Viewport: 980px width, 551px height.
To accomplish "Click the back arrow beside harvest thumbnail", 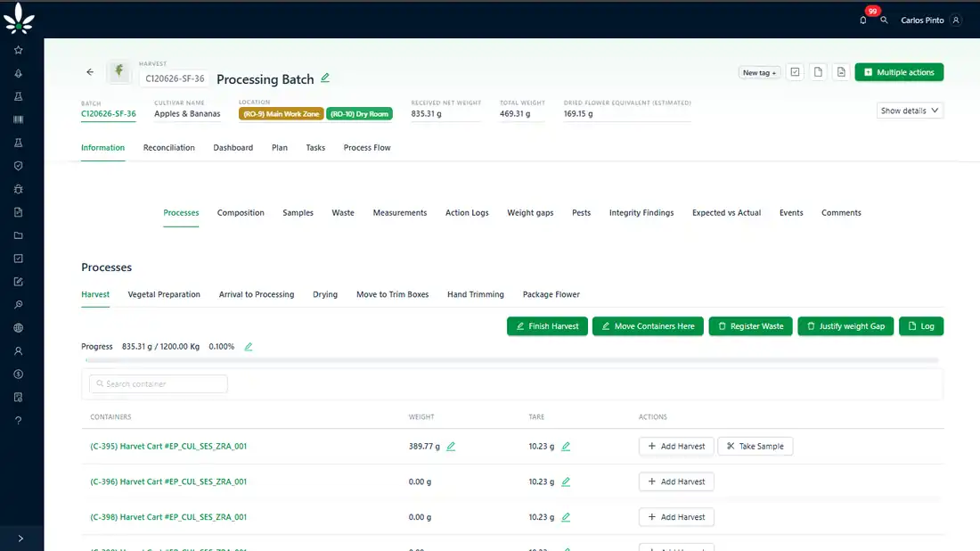I will pos(90,72).
